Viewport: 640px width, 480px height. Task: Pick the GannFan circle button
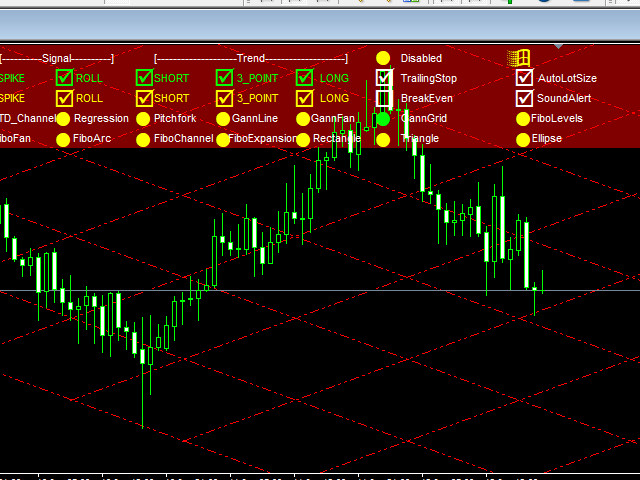(x=303, y=119)
